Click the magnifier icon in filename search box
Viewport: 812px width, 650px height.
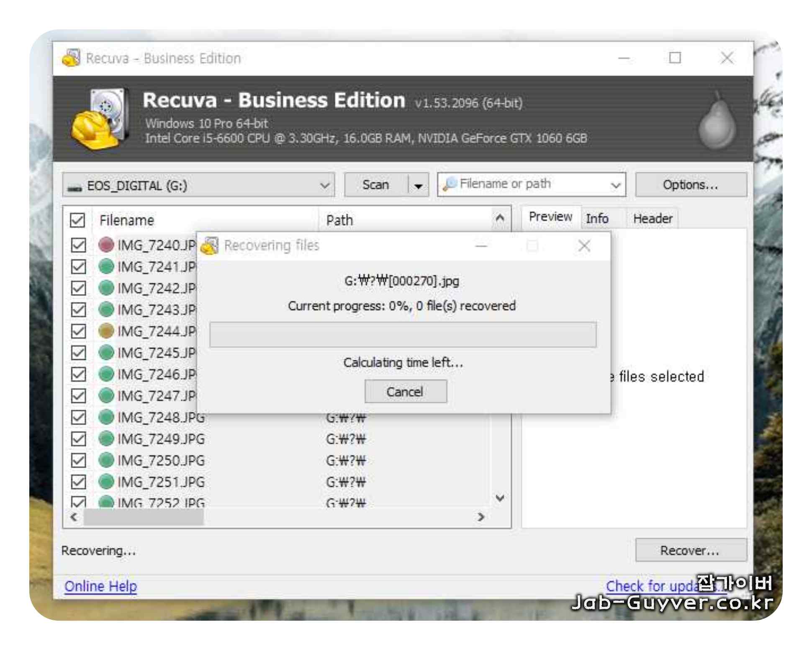pos(450,184)
